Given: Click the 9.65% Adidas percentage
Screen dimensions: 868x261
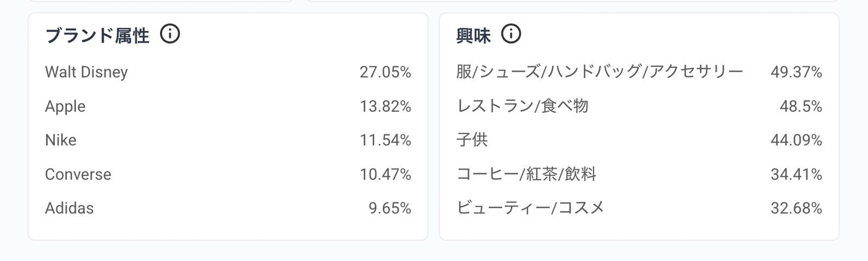Looking at the screenshot, I should click(390, 208).
